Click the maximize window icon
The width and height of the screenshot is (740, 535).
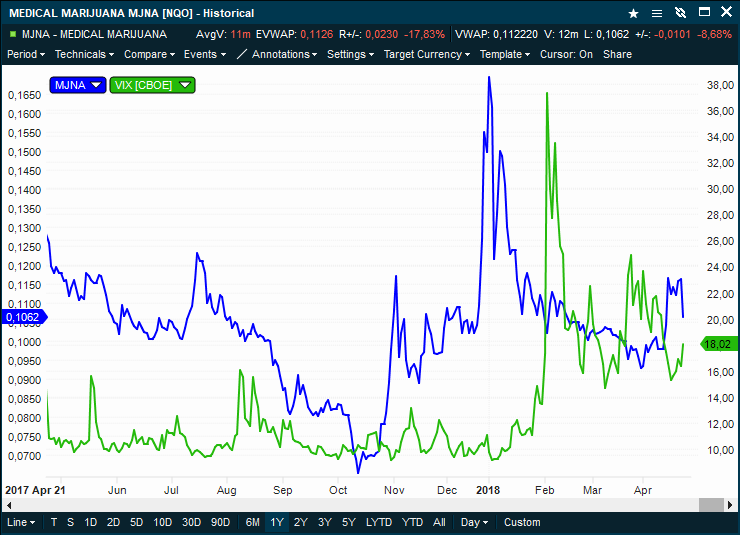(x=704, y=12)
